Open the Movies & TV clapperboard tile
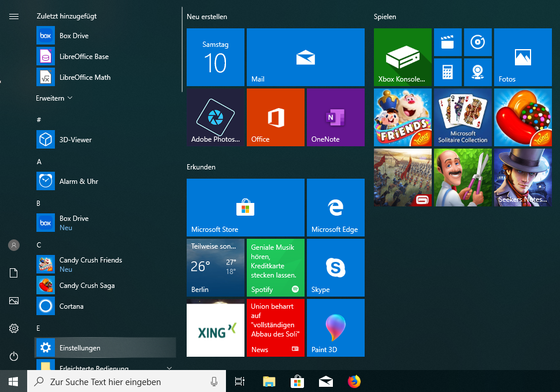The image size is (560, 392). 447,42
